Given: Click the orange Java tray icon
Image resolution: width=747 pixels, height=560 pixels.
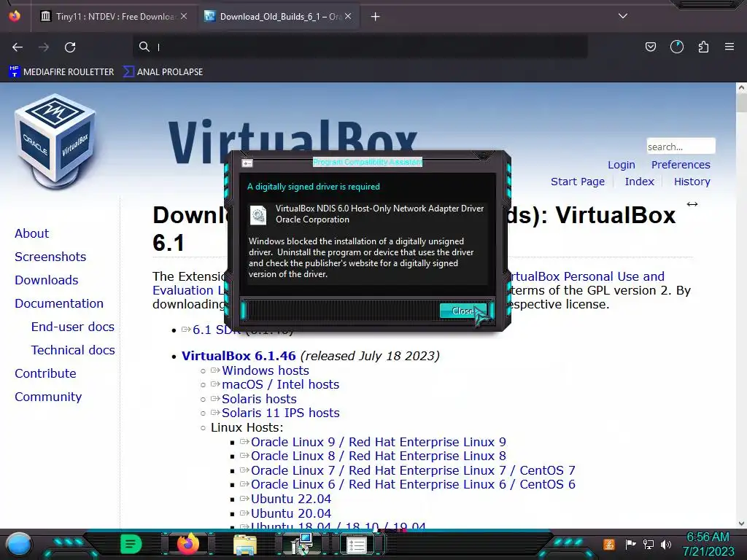Looking at the screenshot, I should pyautogui.click(x=609, y=544).
